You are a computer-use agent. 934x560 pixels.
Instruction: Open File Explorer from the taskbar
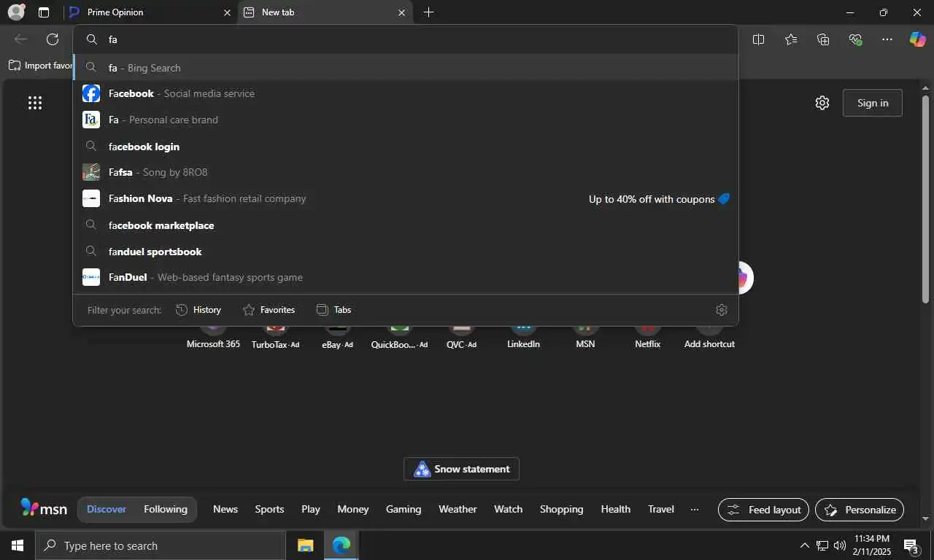[305, 545]
